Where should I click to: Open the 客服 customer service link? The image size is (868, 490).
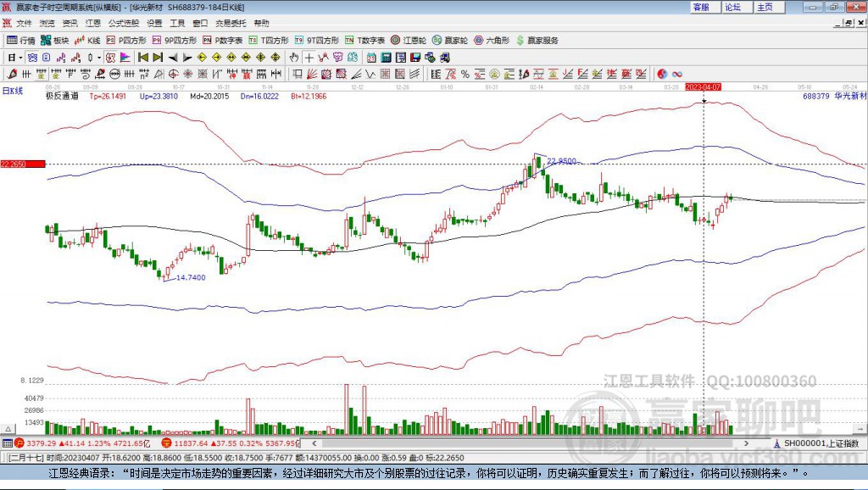(x=701, y=7)
